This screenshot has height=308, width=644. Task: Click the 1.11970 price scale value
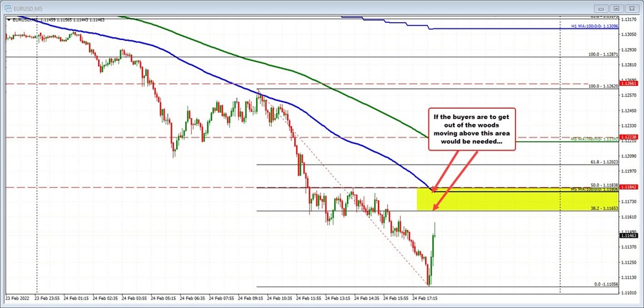[x=629, y=171]
